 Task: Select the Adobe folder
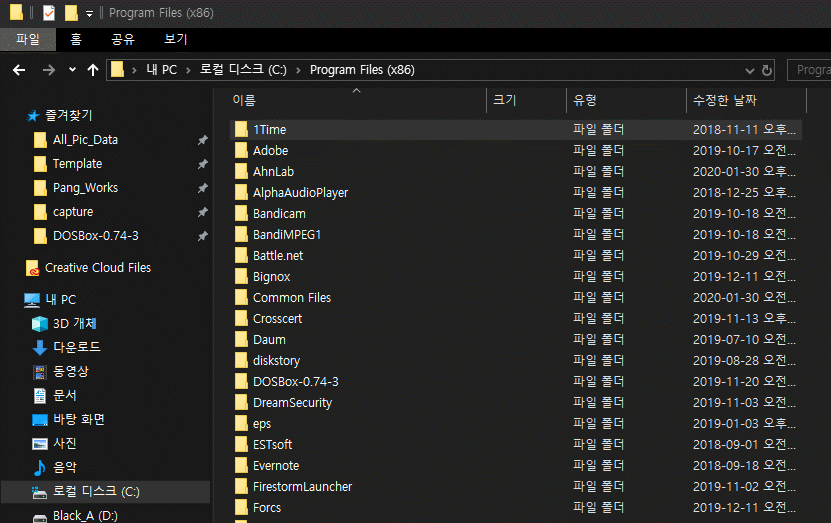pos(270,150)
